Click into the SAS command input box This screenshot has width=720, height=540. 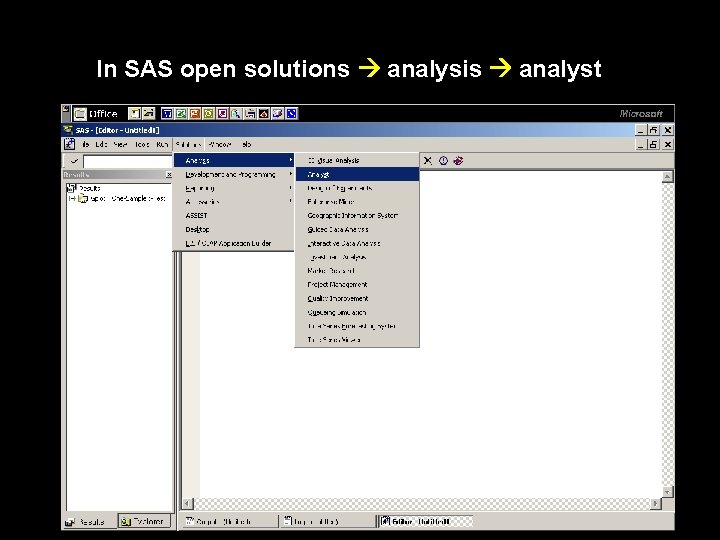(128, 162)
